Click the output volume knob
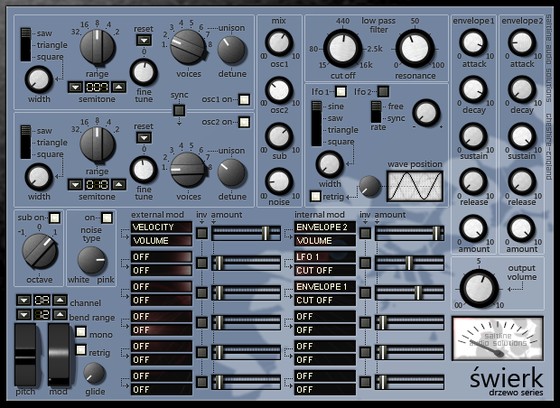This screenshot has width=560, height=408. tap(479, 289)
